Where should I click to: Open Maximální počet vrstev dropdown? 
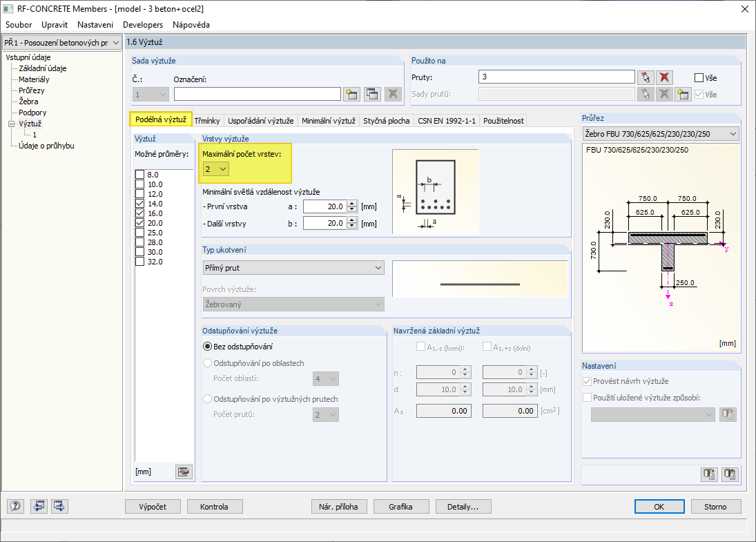click(216, 168)
